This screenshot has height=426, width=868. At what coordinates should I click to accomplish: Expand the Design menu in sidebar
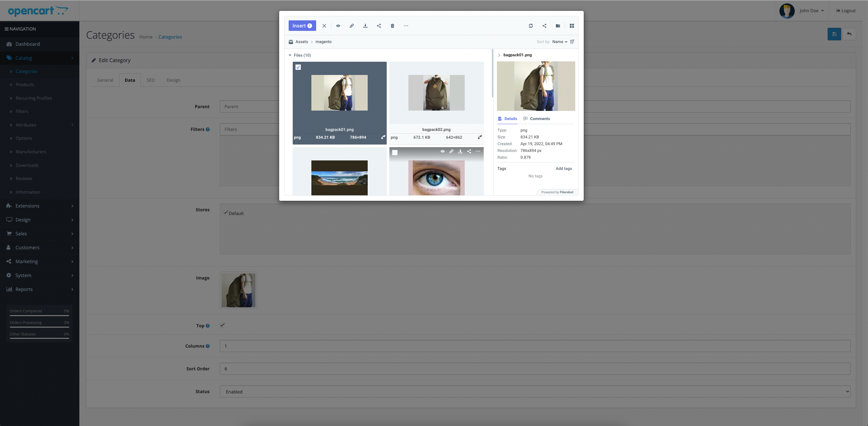[40, 220]
